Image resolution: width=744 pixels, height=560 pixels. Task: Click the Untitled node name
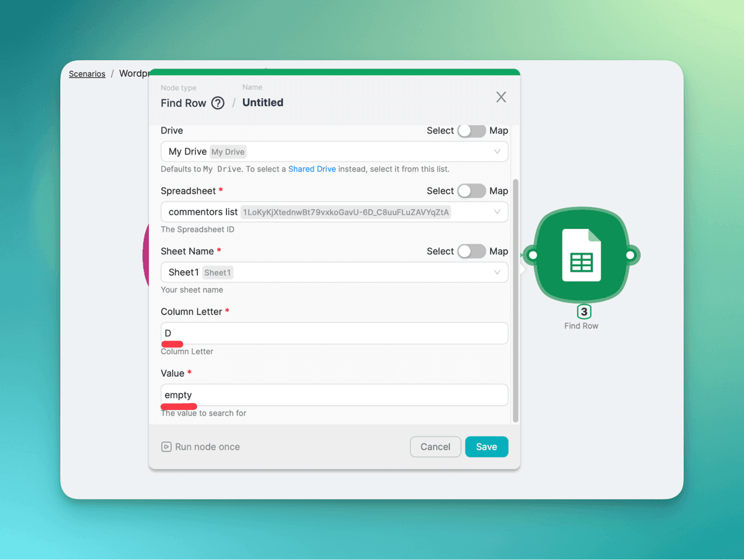point(263,103)
